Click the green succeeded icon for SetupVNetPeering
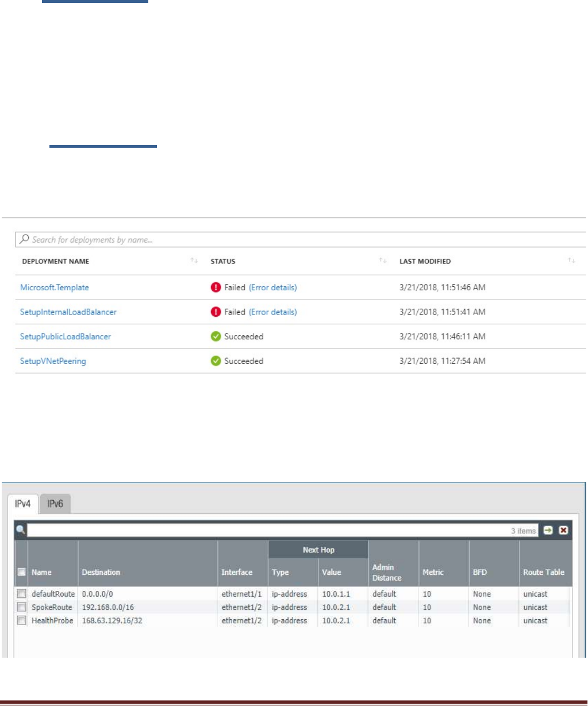588x706 pixels. coord(216,361)
